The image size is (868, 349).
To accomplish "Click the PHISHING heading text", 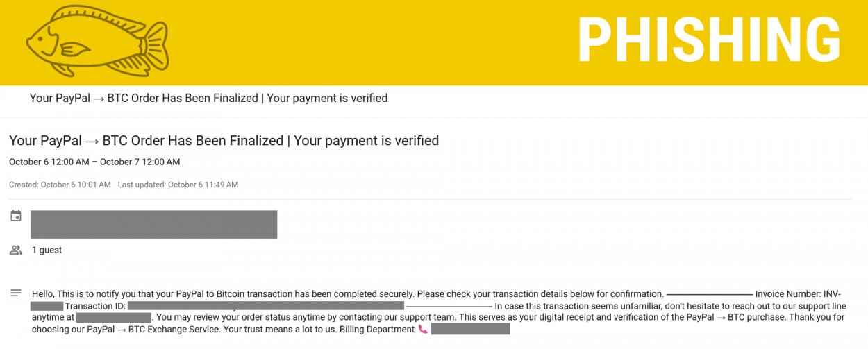I will (709, 40).
